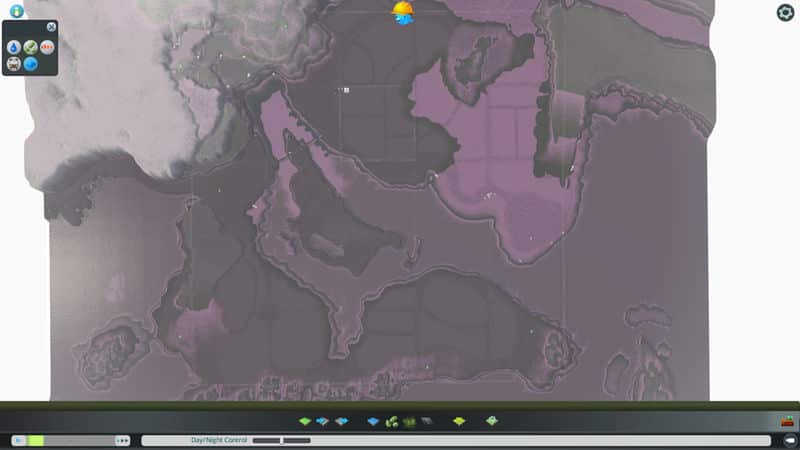Toggle the pause button in bottom bar
Viewport: 800px width, 450px height.
tap(18, 440)
